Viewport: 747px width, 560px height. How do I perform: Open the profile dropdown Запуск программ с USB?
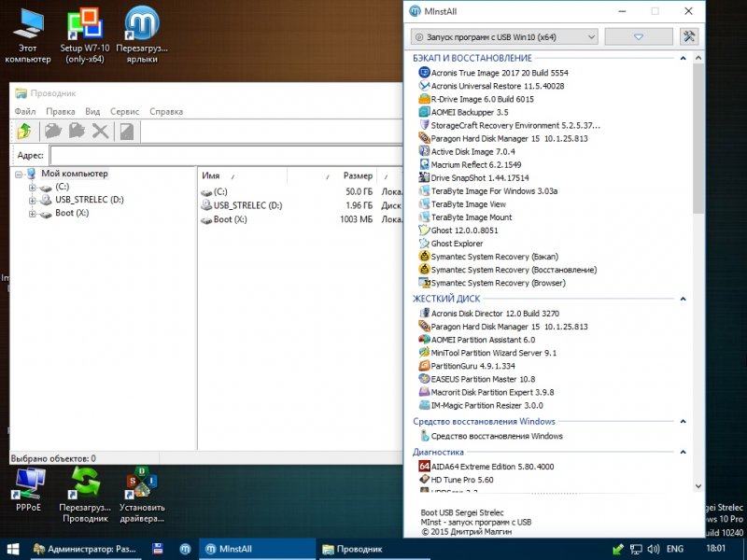[504, 36]
